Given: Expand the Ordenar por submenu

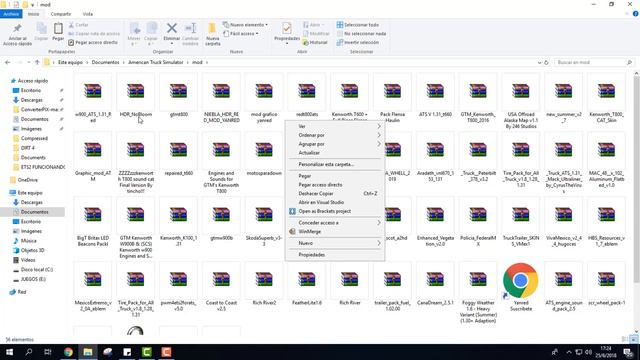Looking at the screenshot, I should pyautogui.click(x=335, y=135).
